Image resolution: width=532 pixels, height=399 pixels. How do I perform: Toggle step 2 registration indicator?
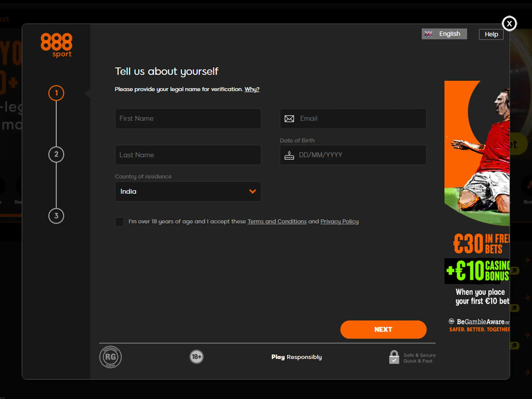click(56, 154)
